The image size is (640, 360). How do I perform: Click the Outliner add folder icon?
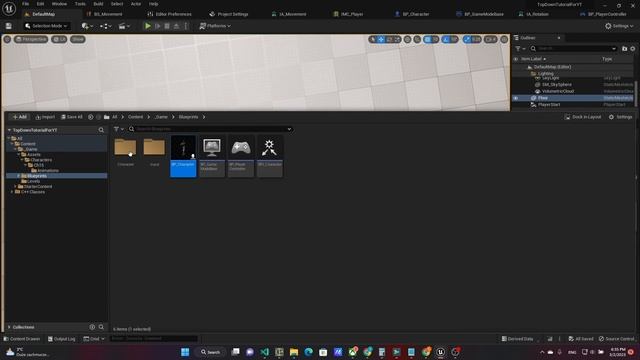pyautogui.click(x=624, y=49)
